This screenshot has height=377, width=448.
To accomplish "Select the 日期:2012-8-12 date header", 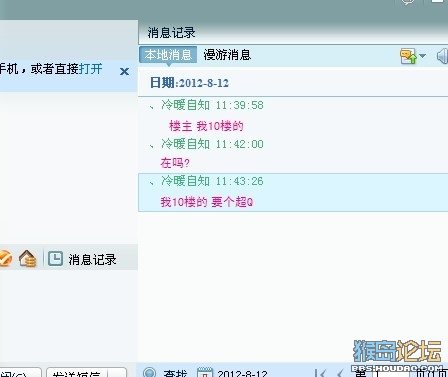I will 189,83.
